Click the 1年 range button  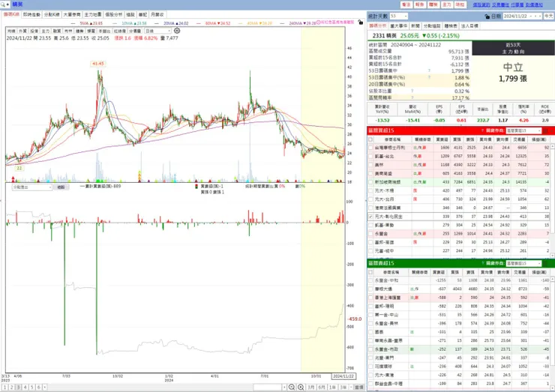tap(332, 388)
